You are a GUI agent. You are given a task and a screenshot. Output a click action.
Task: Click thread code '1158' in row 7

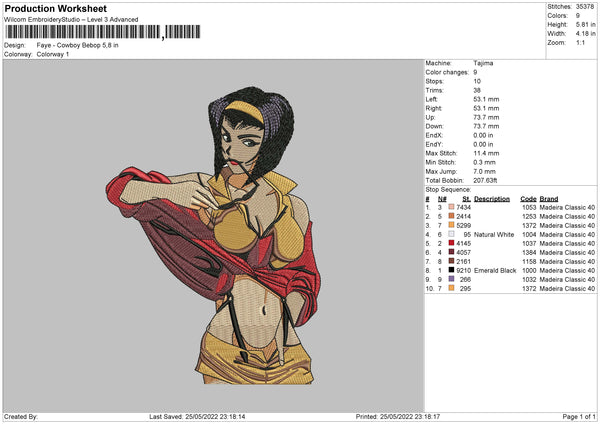coord(529,261)
